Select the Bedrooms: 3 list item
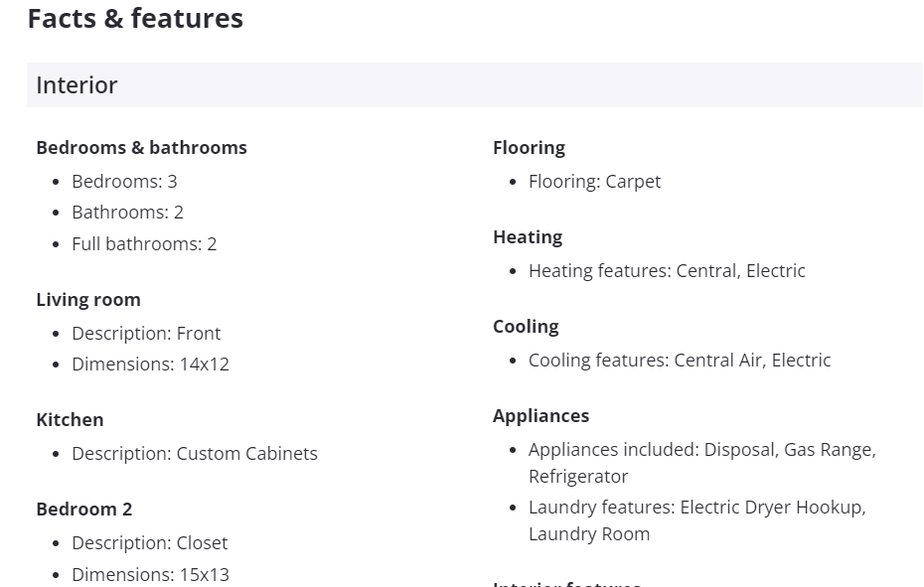The image size is (924, 587). point(124,182)
